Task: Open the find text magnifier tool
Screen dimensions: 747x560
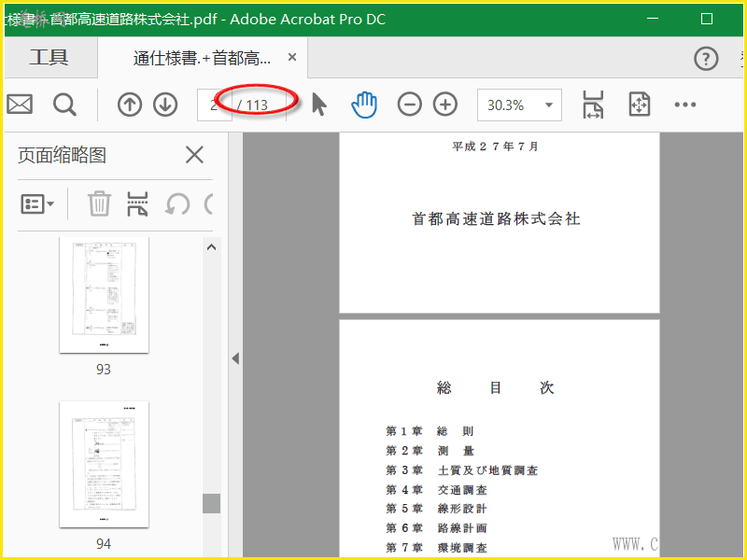Action: [64, 105]
